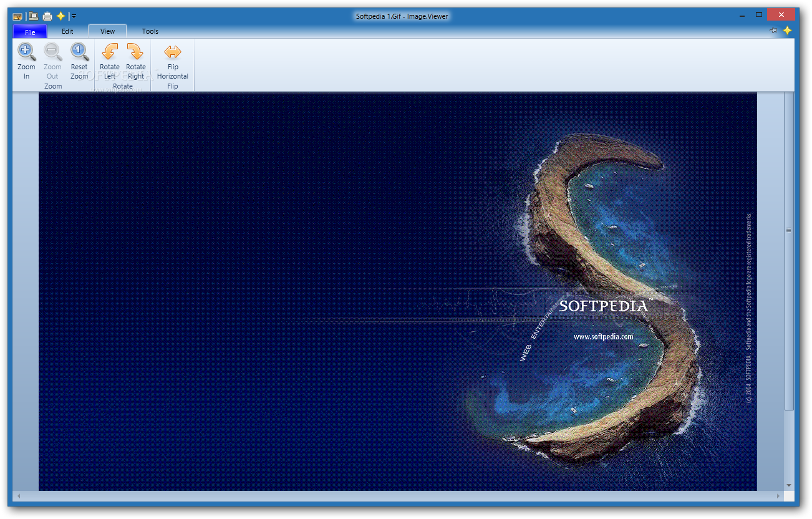Screen dimensions: 812x519
Task: Open the quick access toolbar customize dropdown
Action: point(74,16)
